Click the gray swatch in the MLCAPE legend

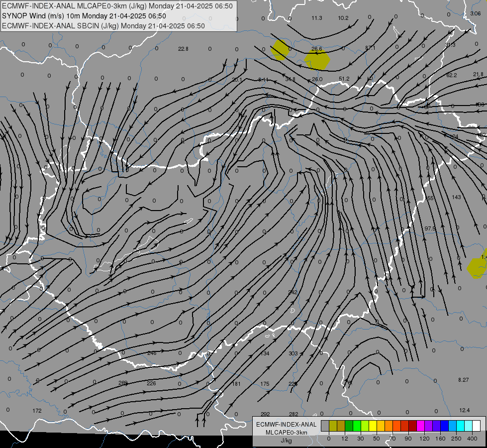click(x=325, y=426)
